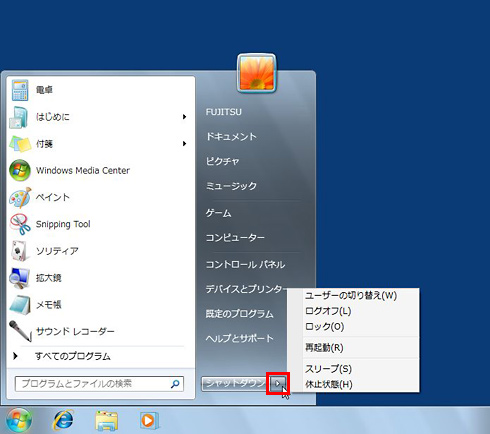Image resolution: width=490 pixels, height=434 pixels.
Task: Click the search magnifier icon
Action: (x=175, y=384)
